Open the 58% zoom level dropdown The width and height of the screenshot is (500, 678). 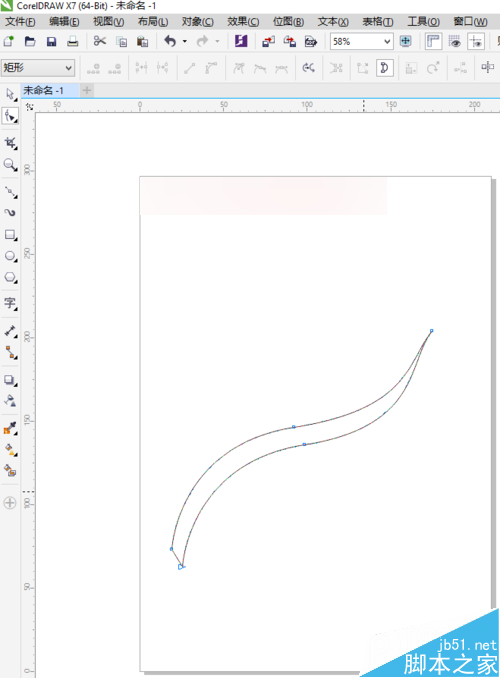[x=387, y=42]
